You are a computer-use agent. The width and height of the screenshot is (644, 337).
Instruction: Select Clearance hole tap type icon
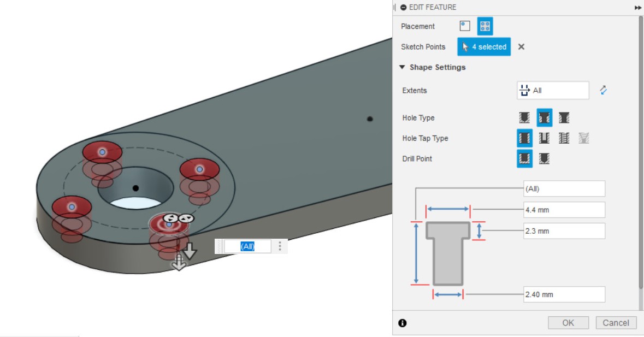[544, 138]
